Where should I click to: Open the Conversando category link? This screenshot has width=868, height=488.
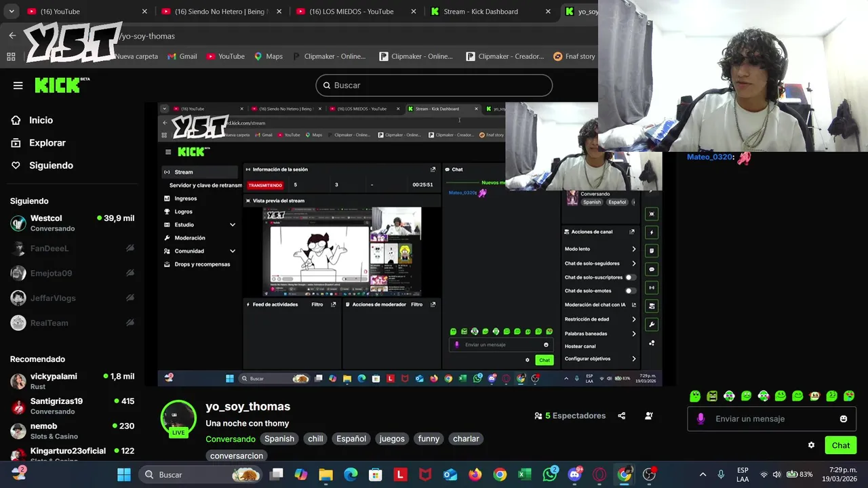point(231,439)
